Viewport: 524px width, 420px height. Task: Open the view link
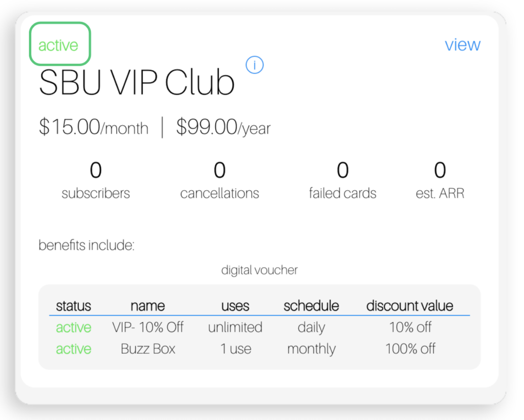pyautogui.click(x=463, y=45)
